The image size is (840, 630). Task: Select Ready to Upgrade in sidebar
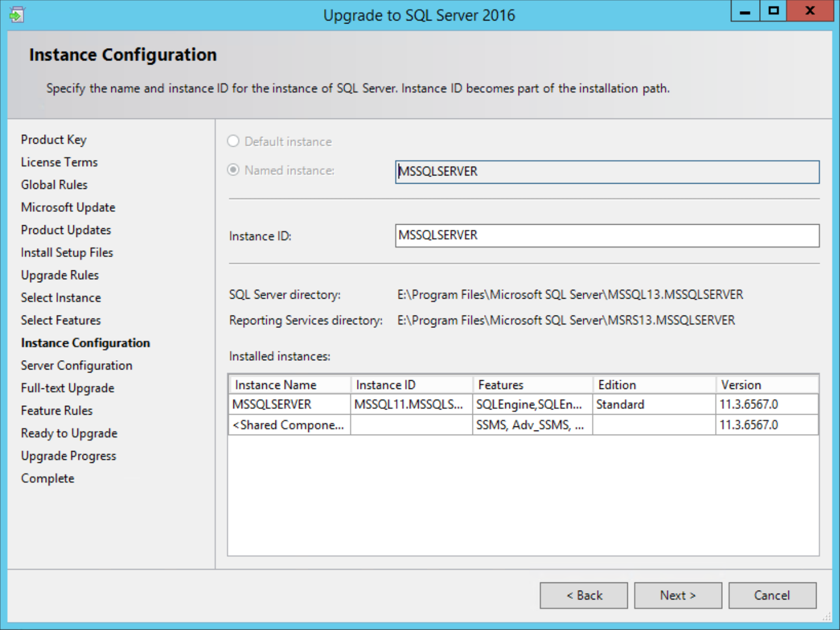[69, 433]
